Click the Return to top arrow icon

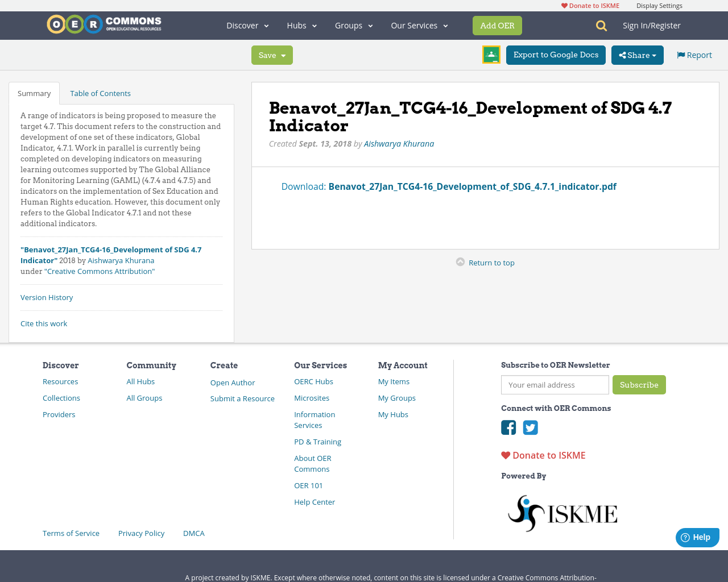pos(461,262)
